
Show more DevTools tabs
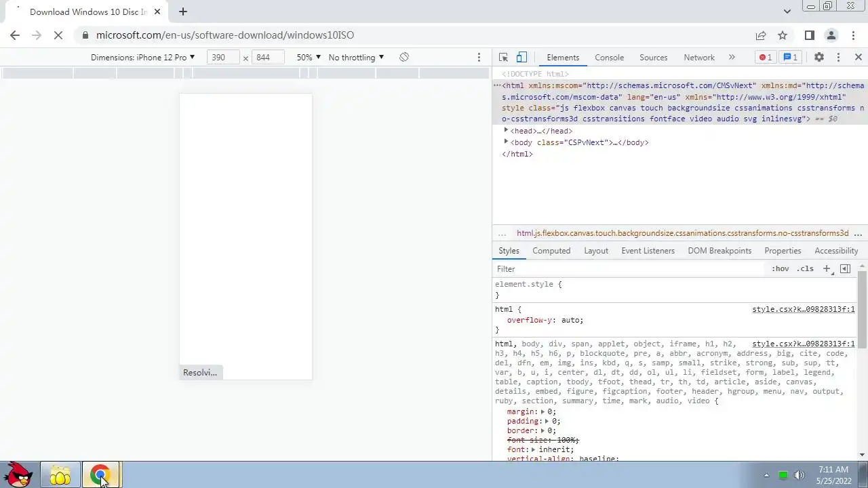pyautogui.click(x=732, y=58)
